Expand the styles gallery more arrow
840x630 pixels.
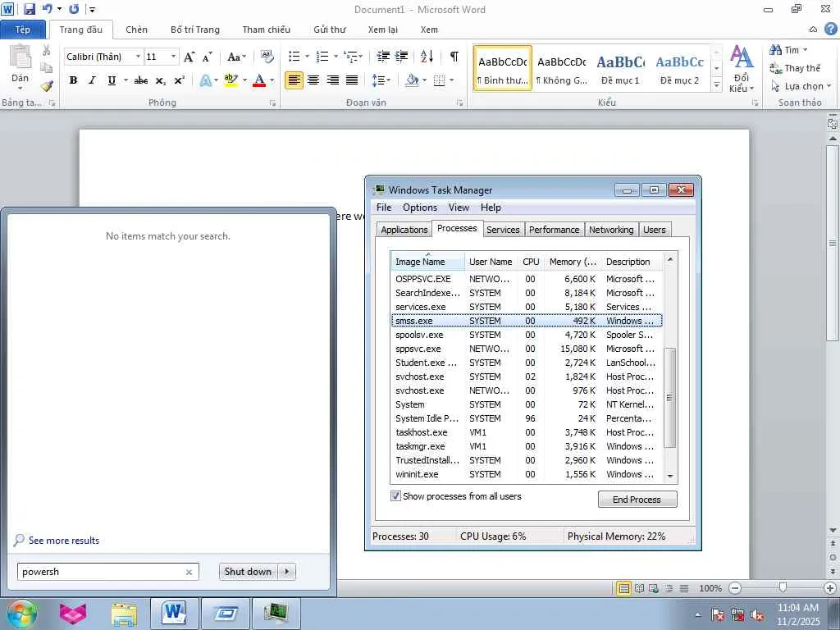click(716, 84)
